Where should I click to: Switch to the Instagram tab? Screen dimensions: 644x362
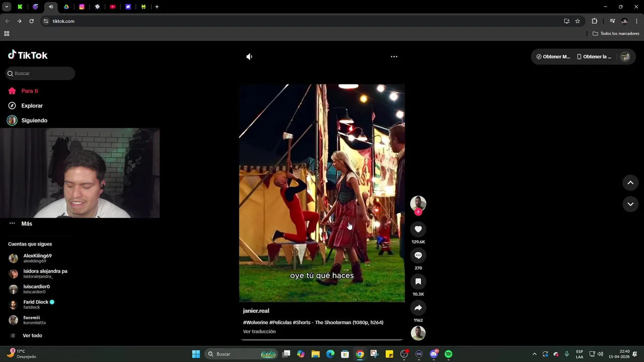coord(82,7)
